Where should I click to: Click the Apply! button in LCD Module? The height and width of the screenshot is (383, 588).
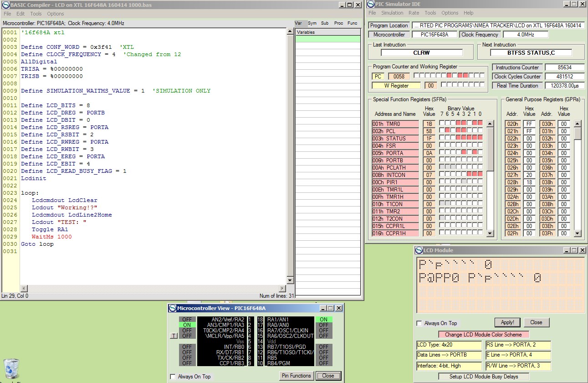point(507,322)
